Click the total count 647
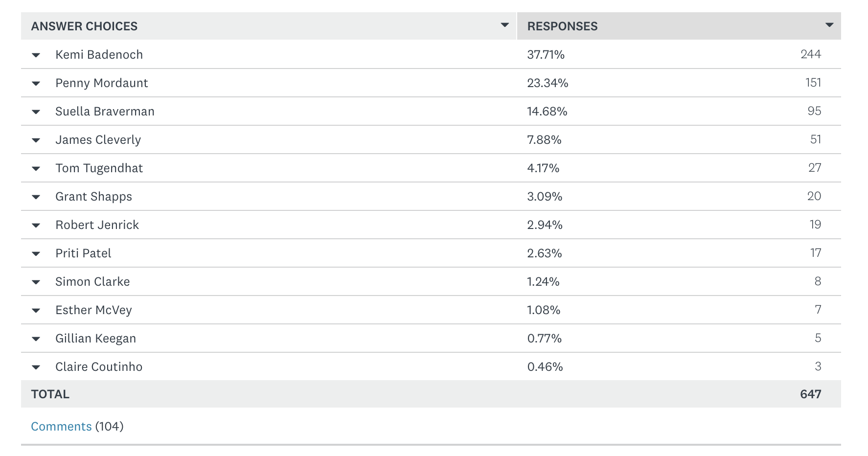The image size is (868, 456). click(810, 394)
